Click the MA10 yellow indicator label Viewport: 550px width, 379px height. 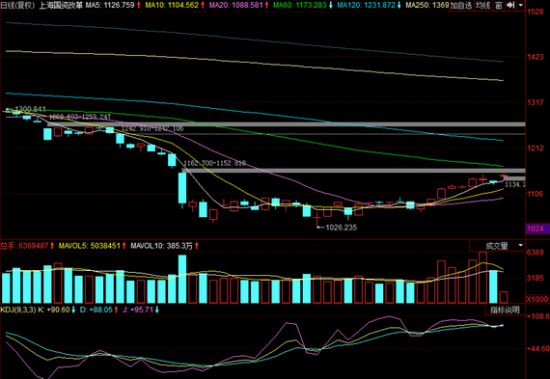[174, 5]
